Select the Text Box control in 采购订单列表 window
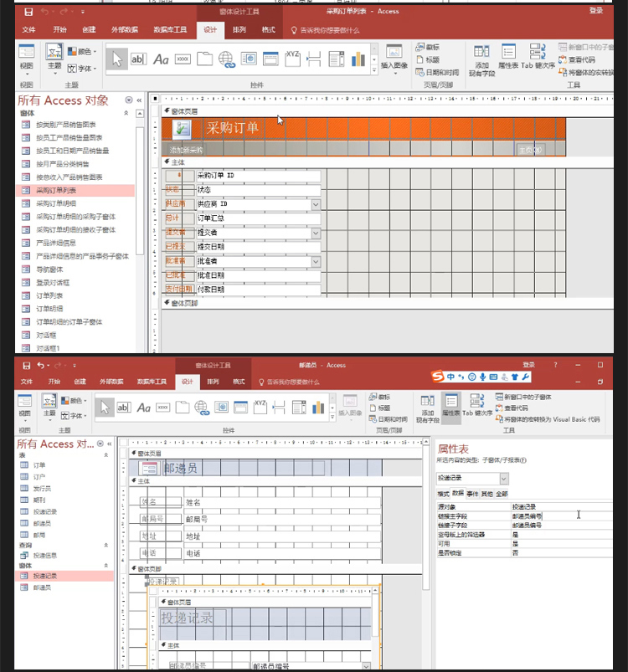This screenshot has width=628, height=672. click(138, 59)
